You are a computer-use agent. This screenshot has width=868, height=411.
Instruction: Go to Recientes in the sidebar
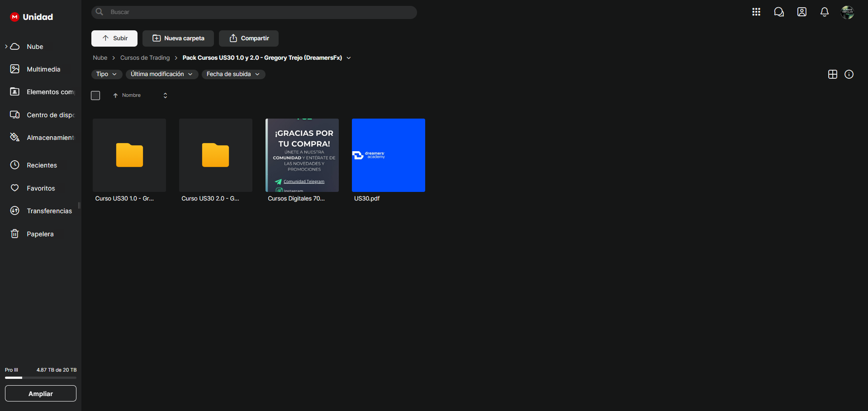[x=42, y=165]
